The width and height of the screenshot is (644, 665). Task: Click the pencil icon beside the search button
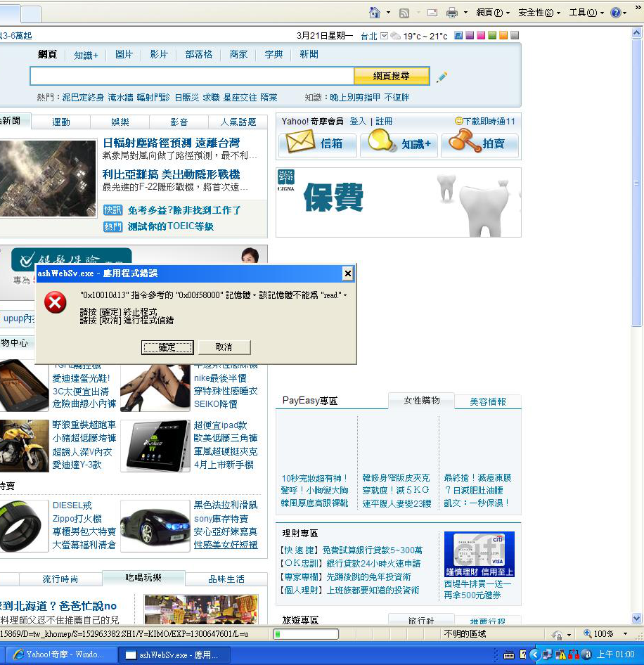coord(442,77)
